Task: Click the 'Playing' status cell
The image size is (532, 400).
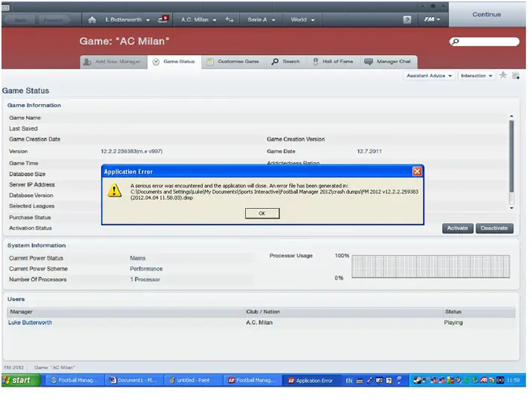Action: (453, 323)
